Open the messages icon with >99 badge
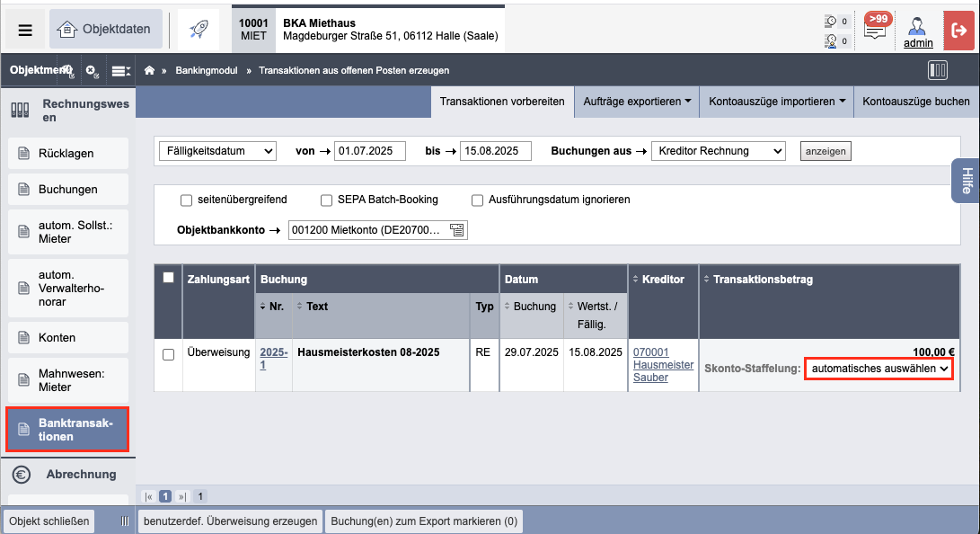 point(875,26)
